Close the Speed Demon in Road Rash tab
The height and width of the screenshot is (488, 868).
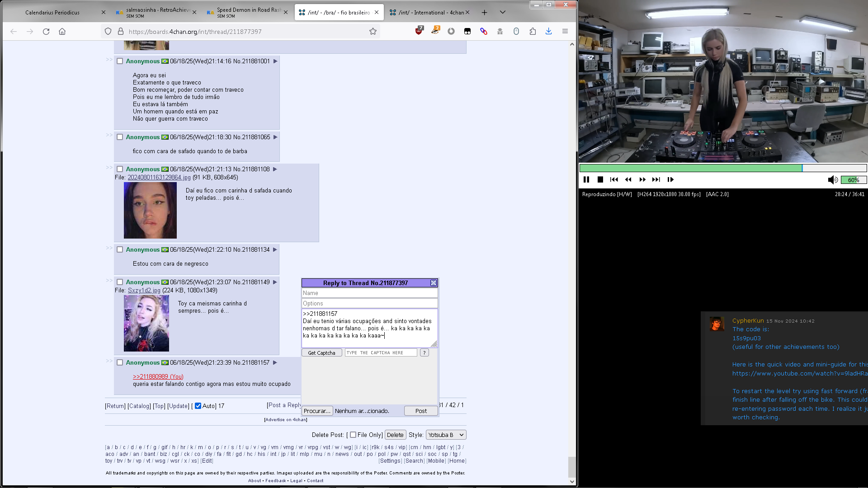(x=286, y=13)
